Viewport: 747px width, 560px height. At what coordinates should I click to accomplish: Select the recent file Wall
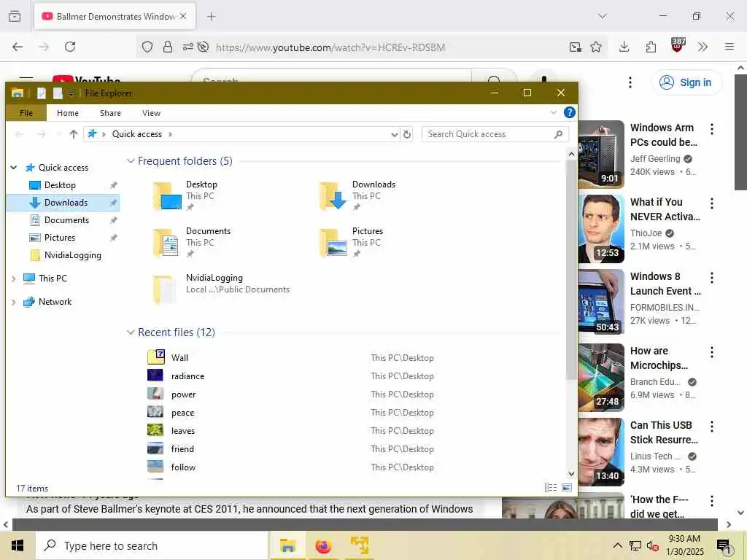(179, 357)
